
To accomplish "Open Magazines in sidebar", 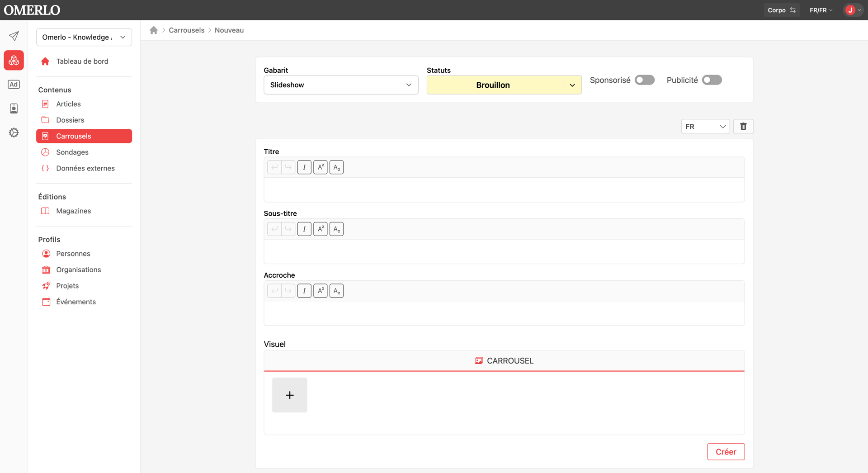I will click(x=84, y=211).
